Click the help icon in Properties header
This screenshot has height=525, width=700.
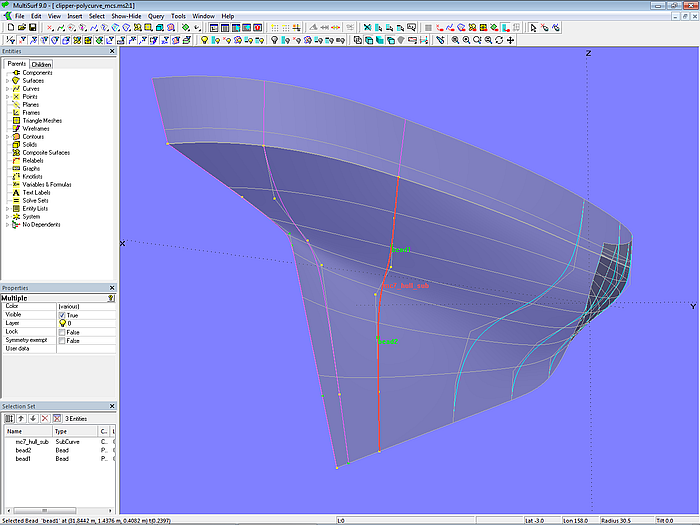click(x=110, y=298)
